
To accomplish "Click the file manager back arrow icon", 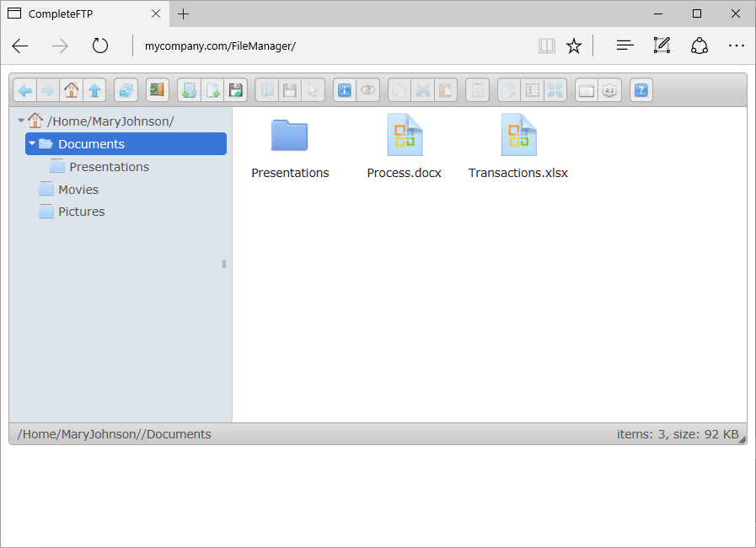I will click(x=24, y=90).
